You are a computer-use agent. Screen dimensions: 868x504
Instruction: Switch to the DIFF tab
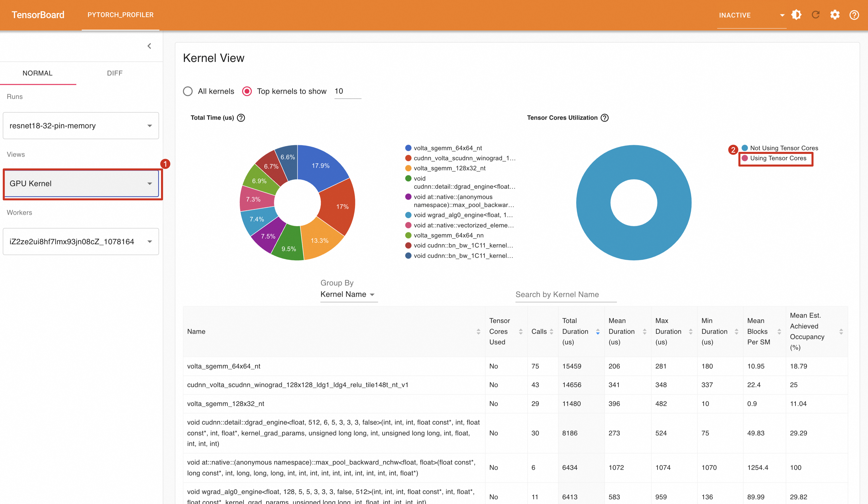[115, 73]
